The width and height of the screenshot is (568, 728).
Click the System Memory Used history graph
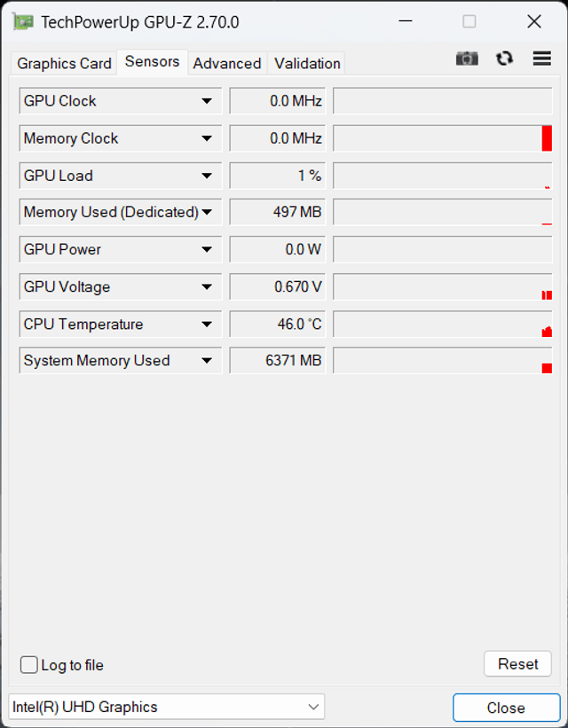(443, 360)
